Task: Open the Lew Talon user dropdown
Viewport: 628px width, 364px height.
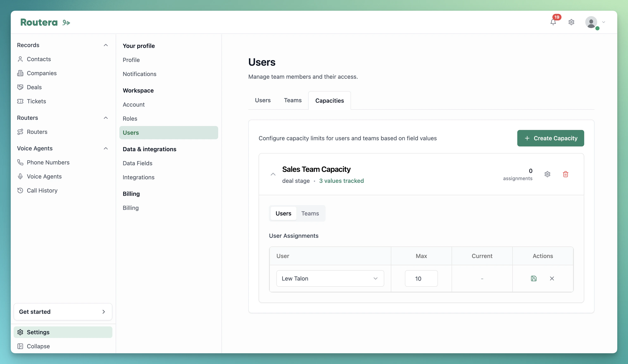Action: point(330,278)
